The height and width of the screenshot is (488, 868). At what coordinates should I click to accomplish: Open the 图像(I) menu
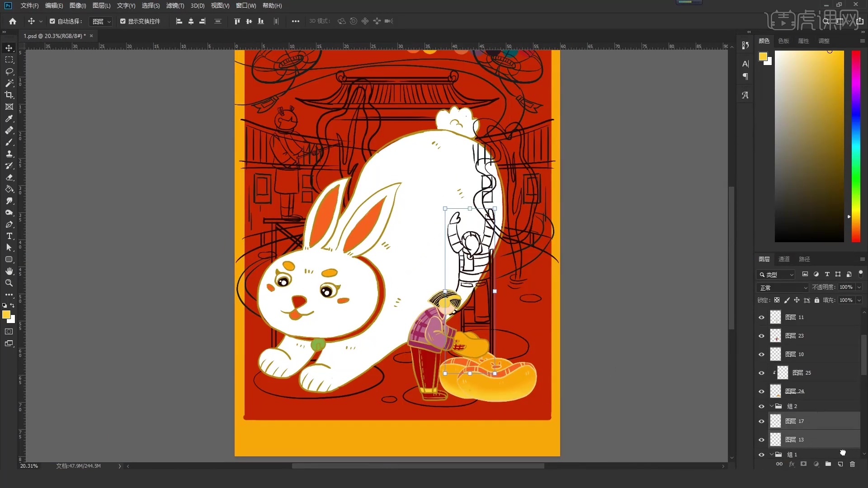click(x=78, y=5)
